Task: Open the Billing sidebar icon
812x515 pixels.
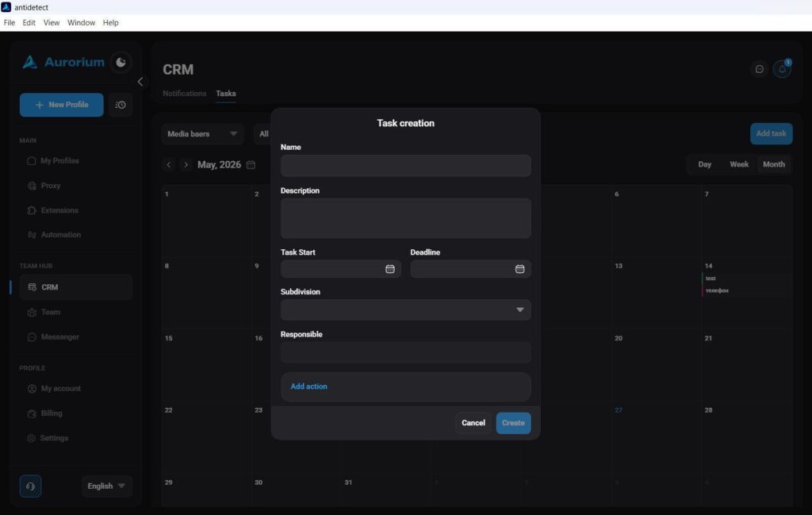Action: coord(32,413)
